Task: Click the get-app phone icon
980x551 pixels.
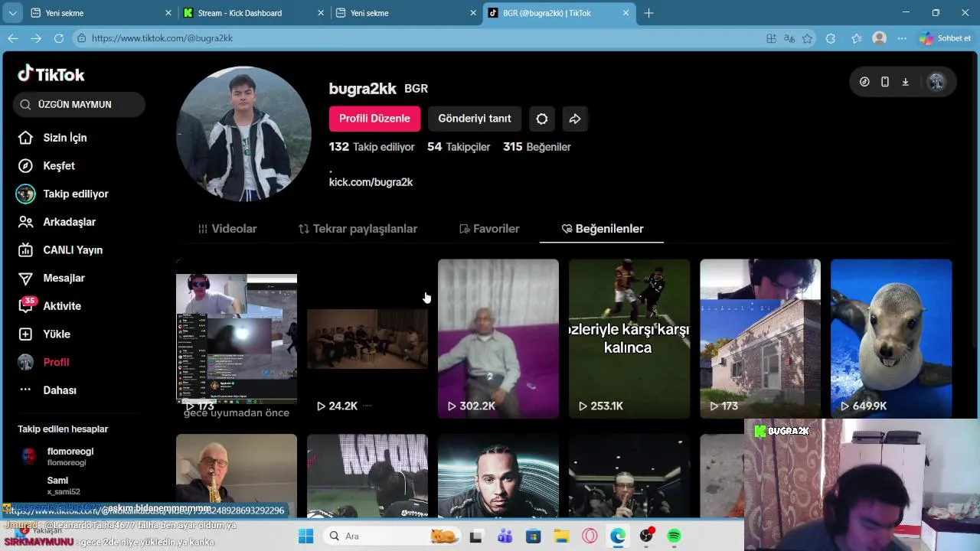Action: point(885,82)
